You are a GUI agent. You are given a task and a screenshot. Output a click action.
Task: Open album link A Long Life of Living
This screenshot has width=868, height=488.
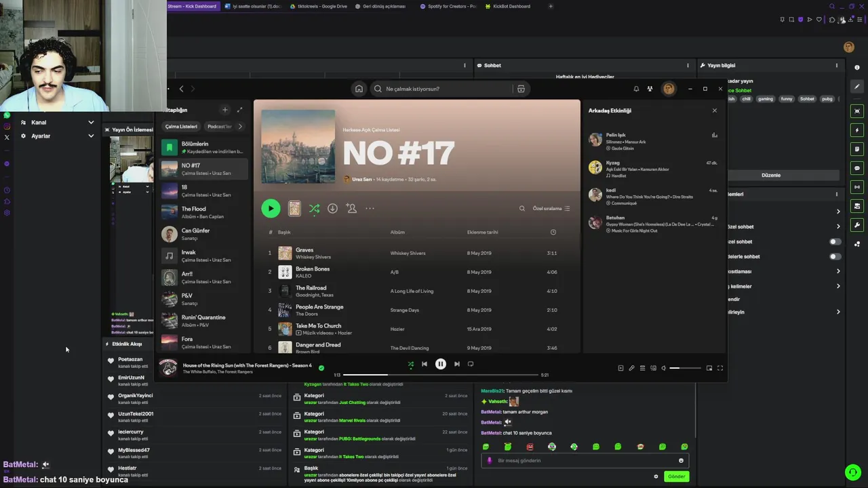[x=412, y=291]
